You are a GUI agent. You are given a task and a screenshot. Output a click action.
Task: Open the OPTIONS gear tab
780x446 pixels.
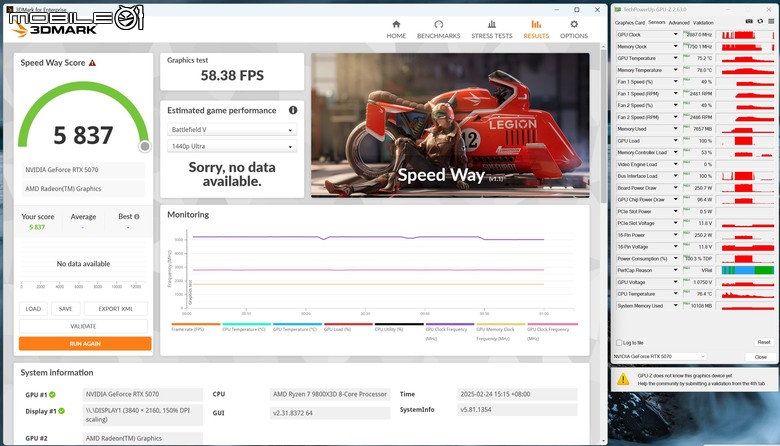tap(574, 30)
